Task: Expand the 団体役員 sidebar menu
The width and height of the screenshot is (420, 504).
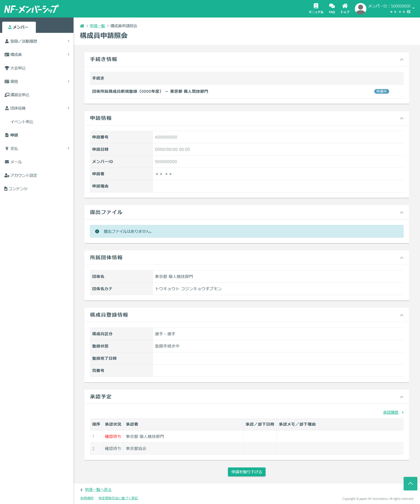Action: (37, 108)
